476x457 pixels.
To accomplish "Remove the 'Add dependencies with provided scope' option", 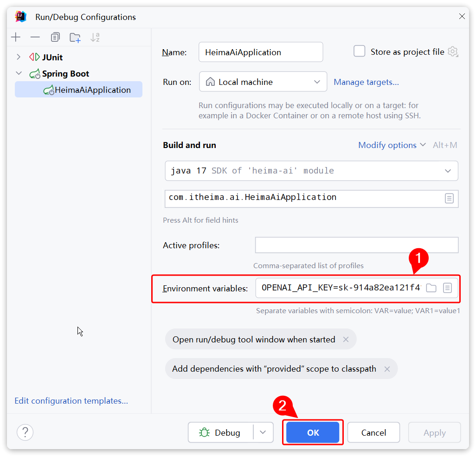I will click(387, 369).
